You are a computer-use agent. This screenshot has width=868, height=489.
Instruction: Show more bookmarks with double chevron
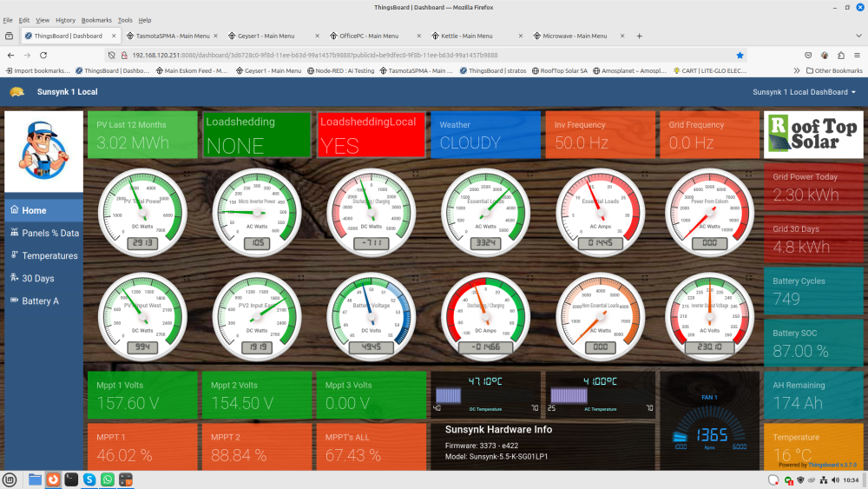(x=797, y=71)
